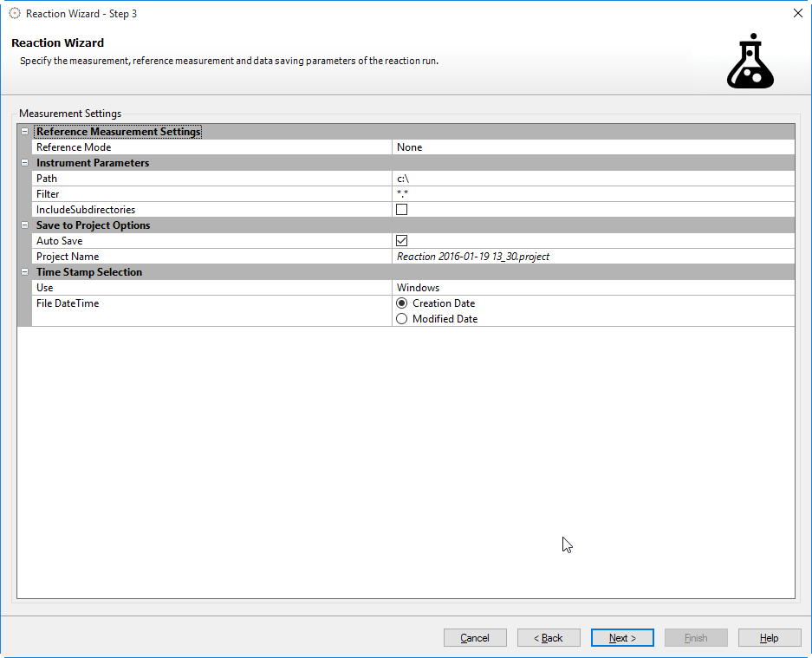Edit the Project Name value field
Image resolution: width=812 pixels, height=658 pixels.
point(592,257)
